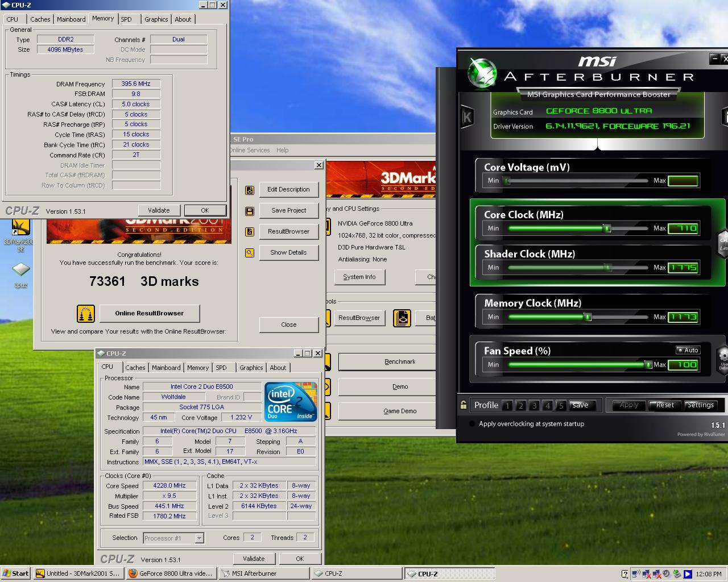Click the Core Clock max value field
This screenshot has width=728, height=582.
(x=683, y=228)
